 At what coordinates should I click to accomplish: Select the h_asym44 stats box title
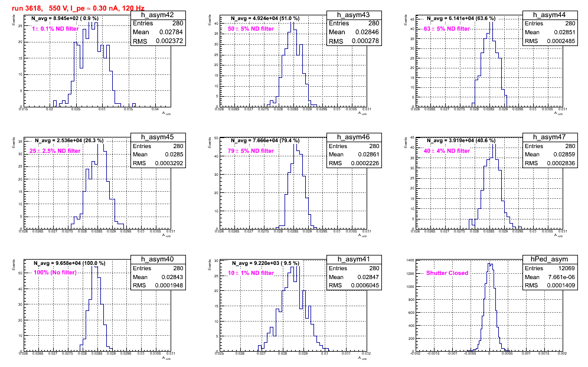[x=550, y=15]
